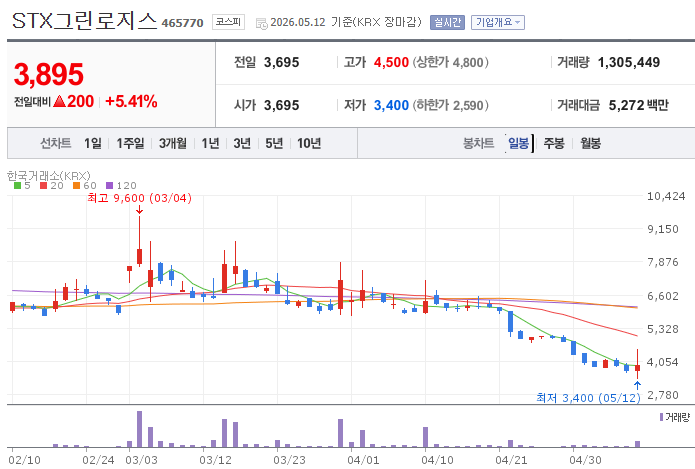Click the 저가 value 3,400
Viewport: 695px width, 469px height.
point(391,106)
